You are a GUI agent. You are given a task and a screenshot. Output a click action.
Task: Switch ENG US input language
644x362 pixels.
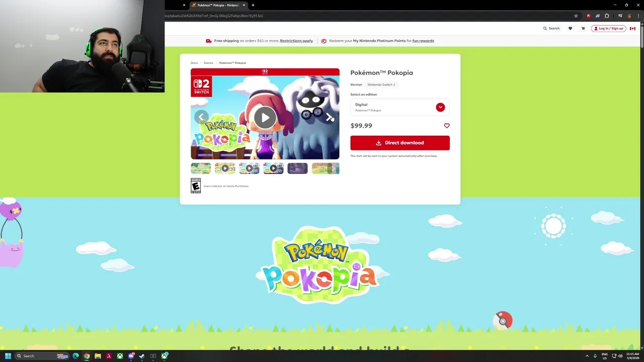(x=605, y=356)
